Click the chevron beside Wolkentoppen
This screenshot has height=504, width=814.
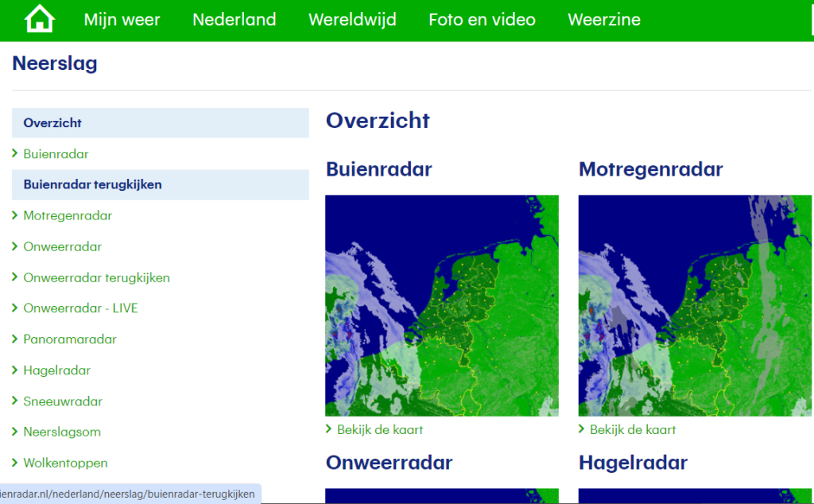pyautogui.click(x=15, y=462)
